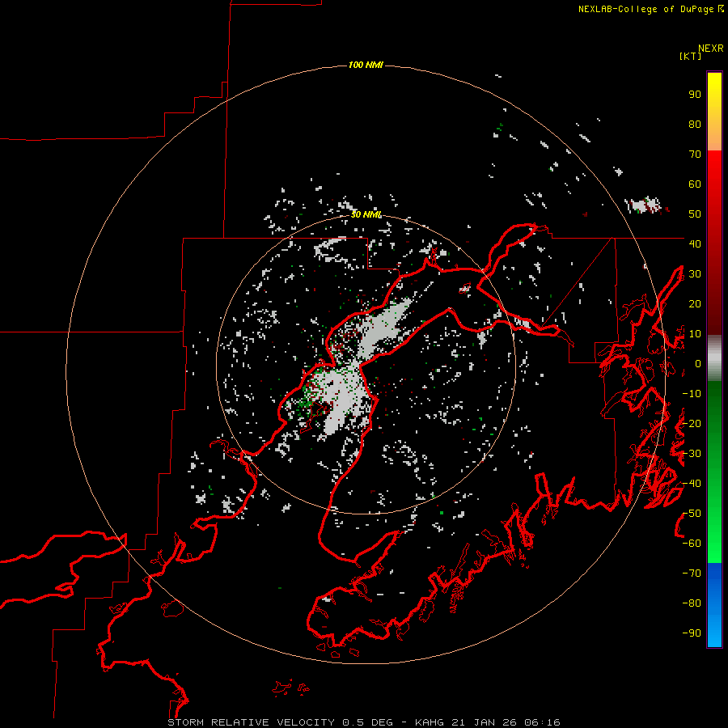Click the NEXLAB-College of DuPage title text

pyautogui.click(x=646, y=9)
